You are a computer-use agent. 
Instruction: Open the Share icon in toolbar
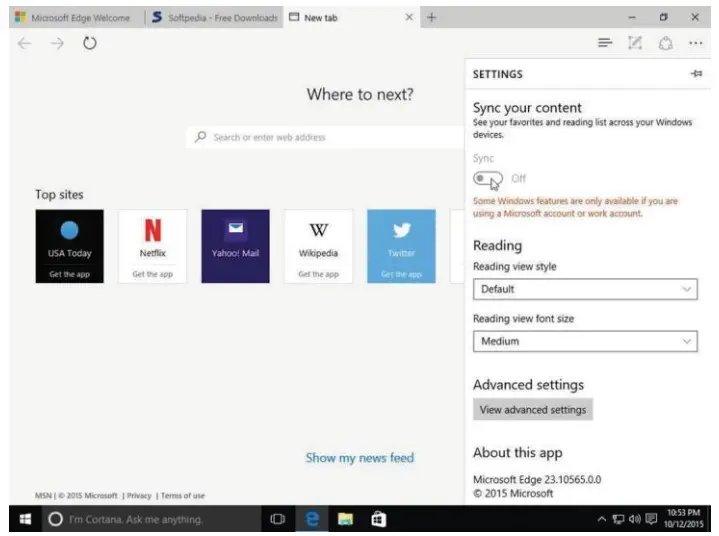tap(665, 43)
